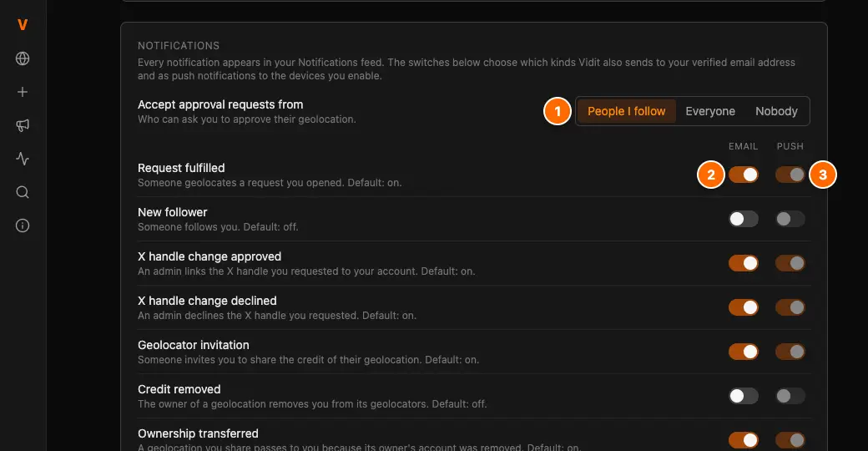Click 'X handle change declined' title
The height and width of the screenshot is (451, 868).
[x=207, y=301]
